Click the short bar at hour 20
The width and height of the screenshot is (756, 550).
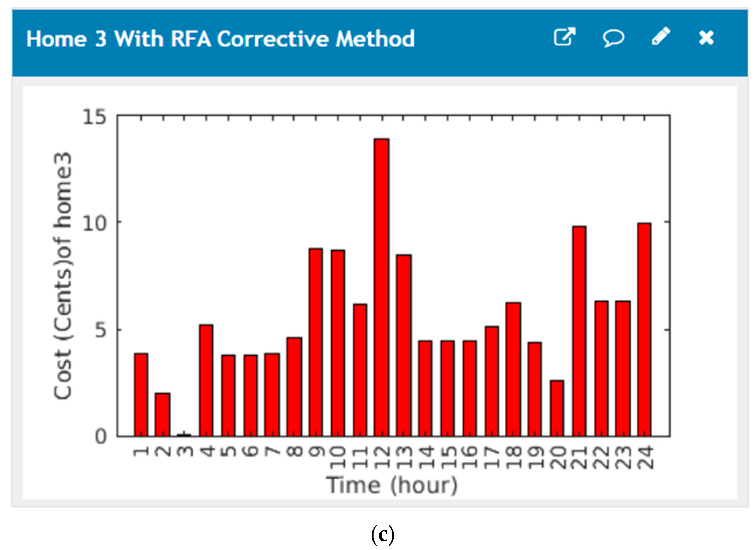click(557, 408)
